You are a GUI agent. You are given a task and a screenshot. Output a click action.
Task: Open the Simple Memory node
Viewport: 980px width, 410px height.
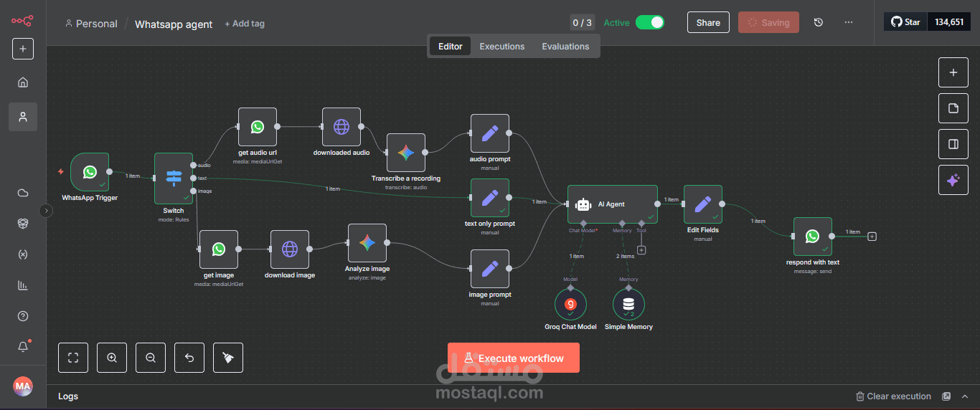tap(628, 305)
